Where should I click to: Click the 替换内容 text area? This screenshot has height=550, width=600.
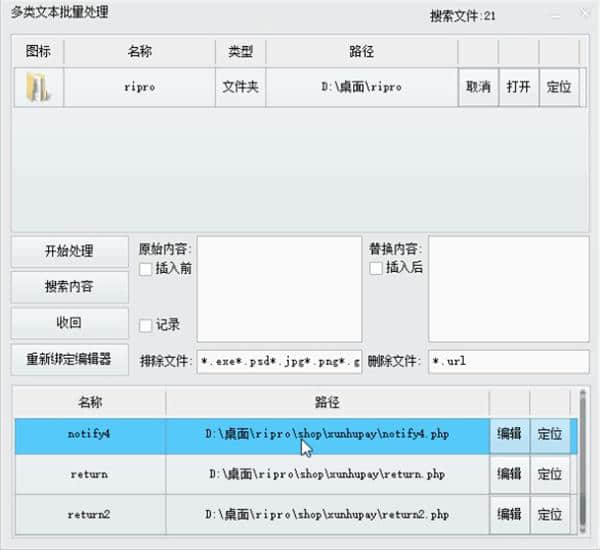tap(508, 289)
